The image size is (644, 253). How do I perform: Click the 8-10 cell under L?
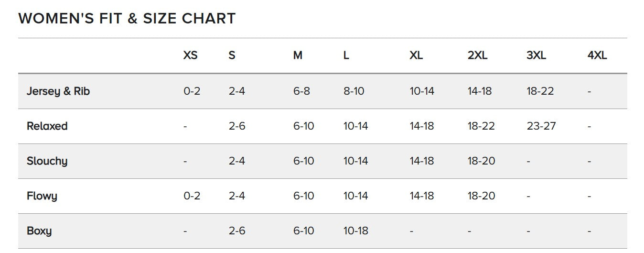354,91
